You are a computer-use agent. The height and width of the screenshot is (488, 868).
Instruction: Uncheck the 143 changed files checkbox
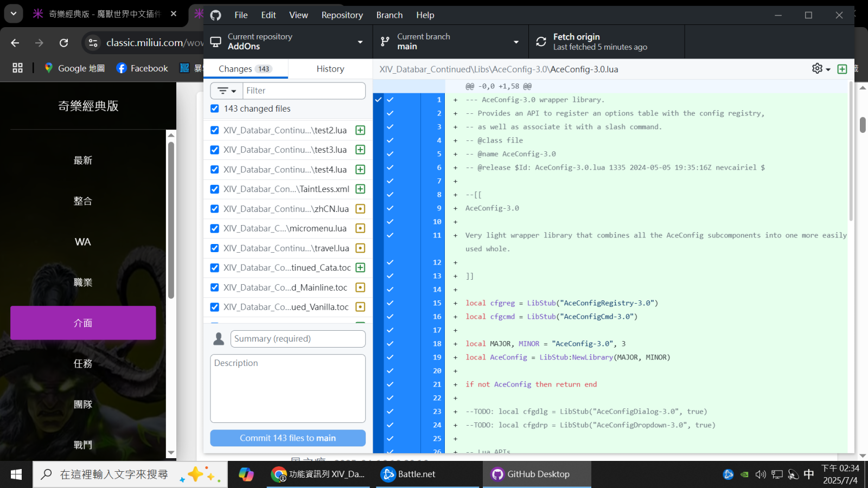click(x=215, y=108)
